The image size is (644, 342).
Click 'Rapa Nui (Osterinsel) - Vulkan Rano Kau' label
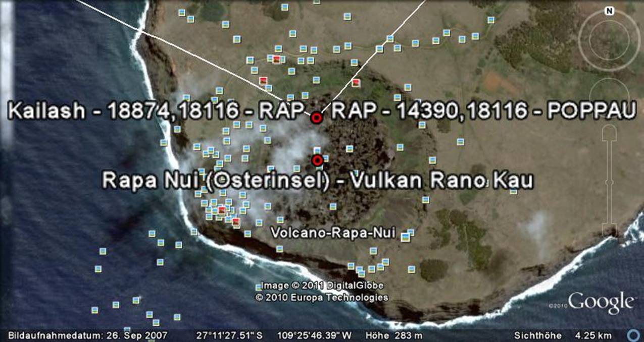click(318, 180)
